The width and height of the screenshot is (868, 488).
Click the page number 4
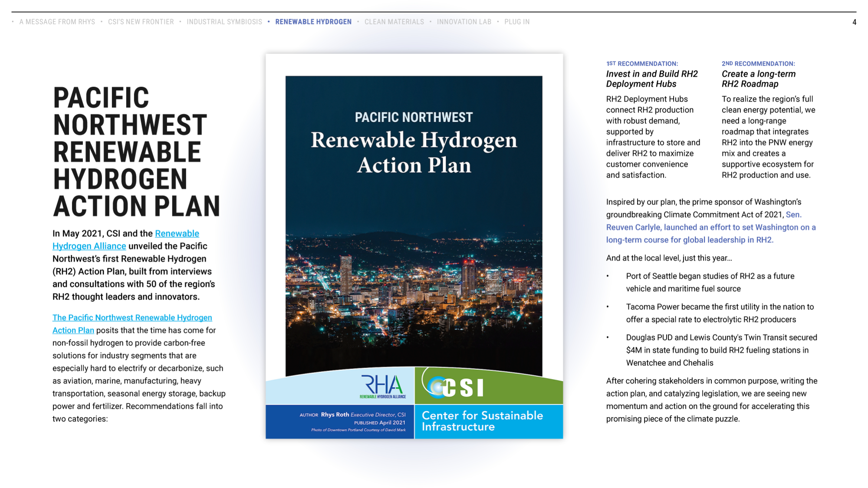click(854, 22)
